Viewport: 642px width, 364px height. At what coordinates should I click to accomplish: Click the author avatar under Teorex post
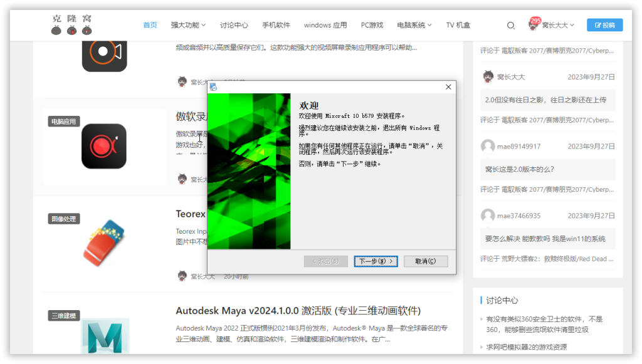[182, 276]
